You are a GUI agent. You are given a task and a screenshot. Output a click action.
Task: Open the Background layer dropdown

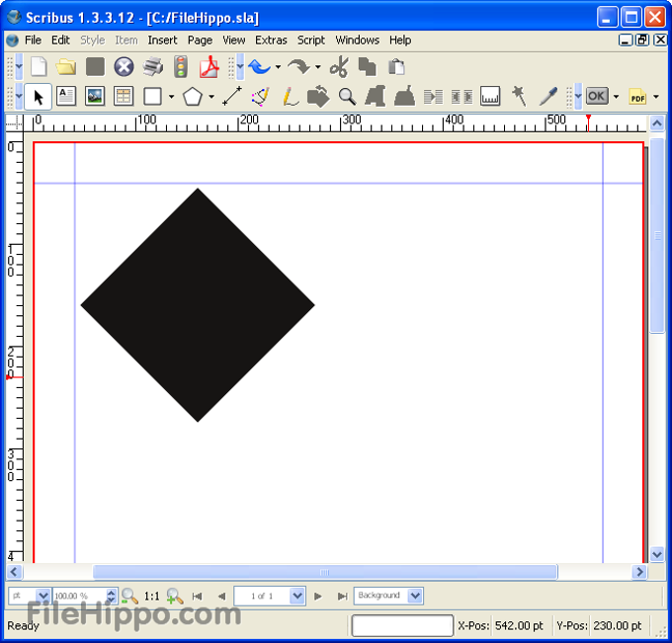click(x=415, y=596)
